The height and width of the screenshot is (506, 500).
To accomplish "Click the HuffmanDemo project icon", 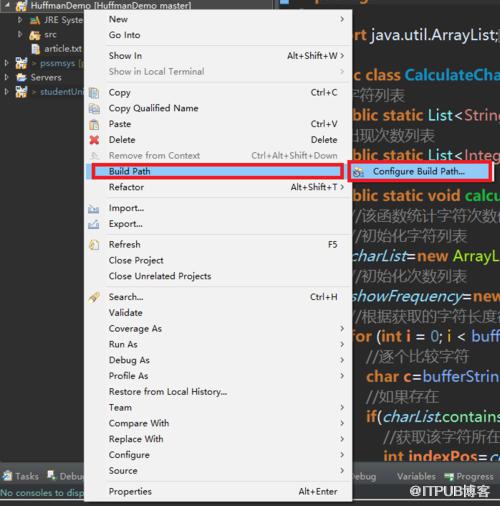I will 21,5.
